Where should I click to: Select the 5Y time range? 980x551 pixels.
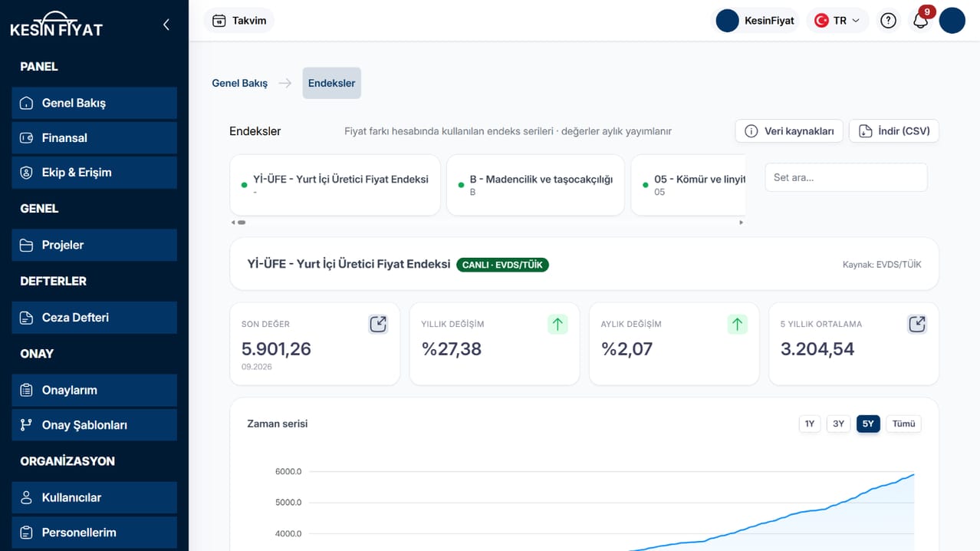pos(868,424)
